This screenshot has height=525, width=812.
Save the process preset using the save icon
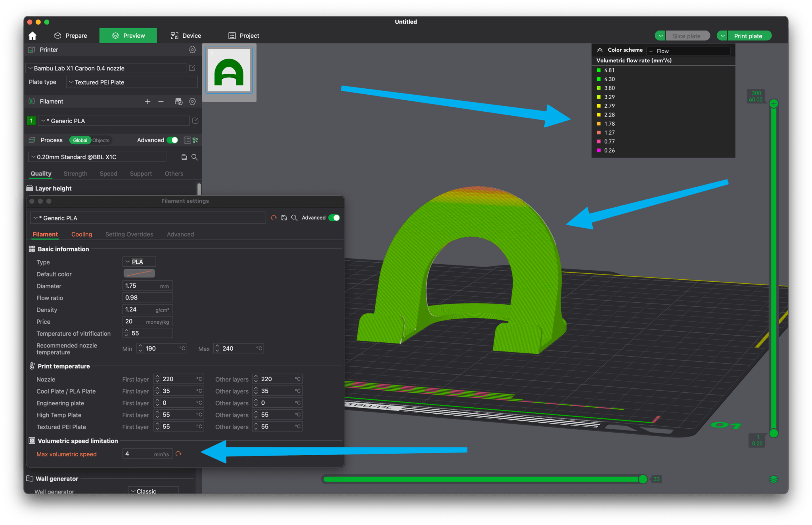tap(184, 157)
